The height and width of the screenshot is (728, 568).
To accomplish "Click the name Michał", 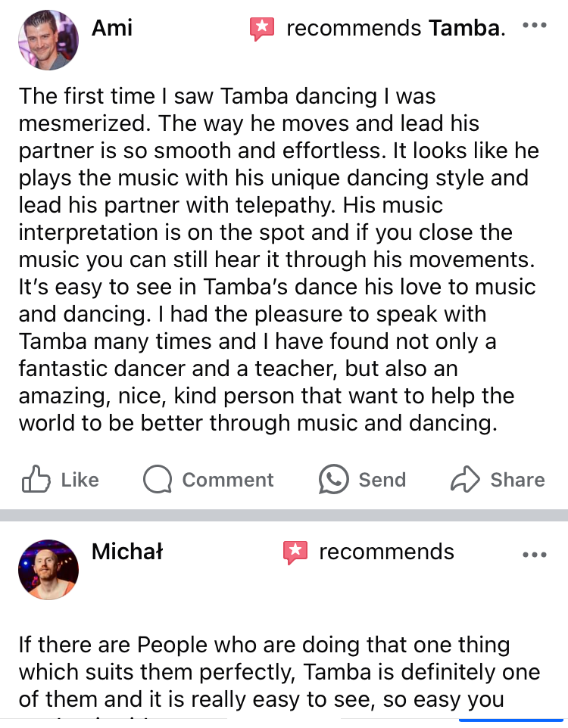I will point(127,552).
